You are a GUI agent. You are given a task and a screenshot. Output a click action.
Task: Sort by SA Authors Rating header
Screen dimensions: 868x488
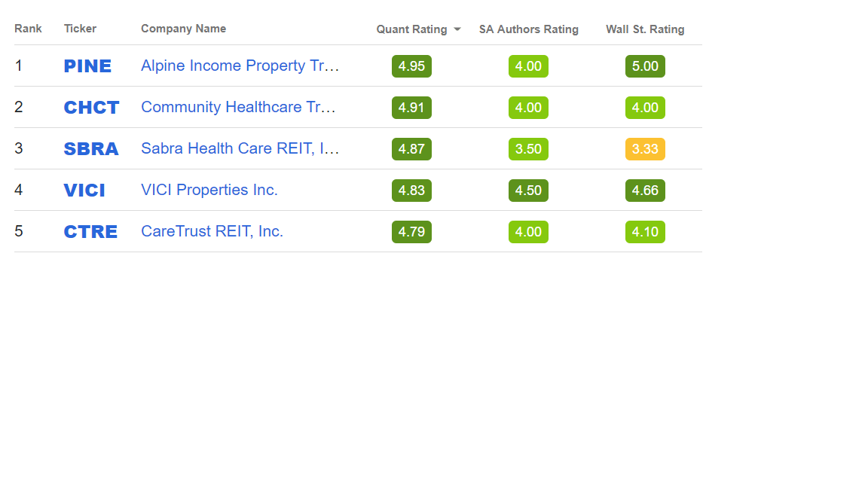click(x=528, y=29)
